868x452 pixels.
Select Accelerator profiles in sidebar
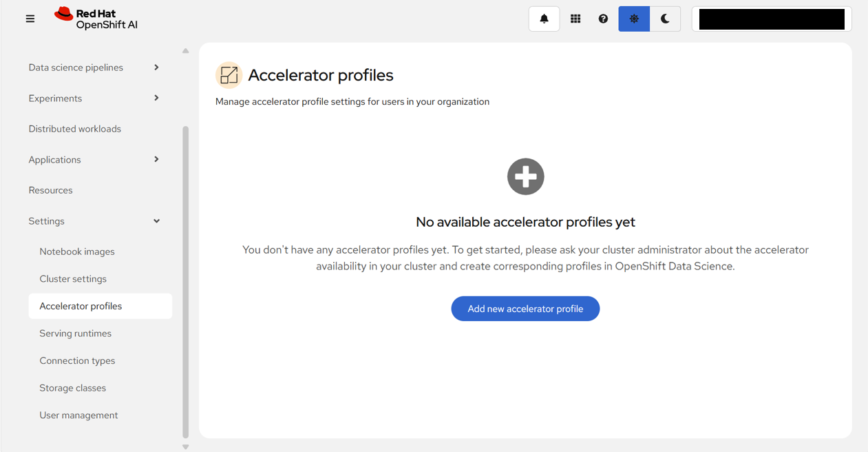point(100,306)
